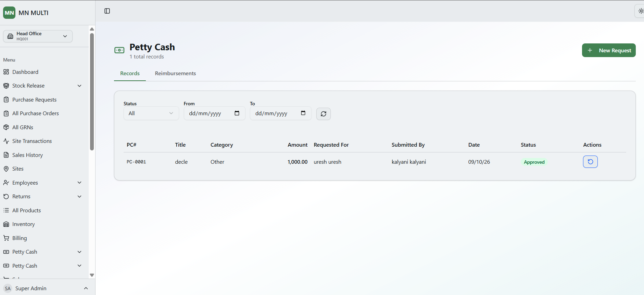644x295 pixels.
Task: Click the title cell 'decle'
Action: pyautogui.click(x=181, y=162)
